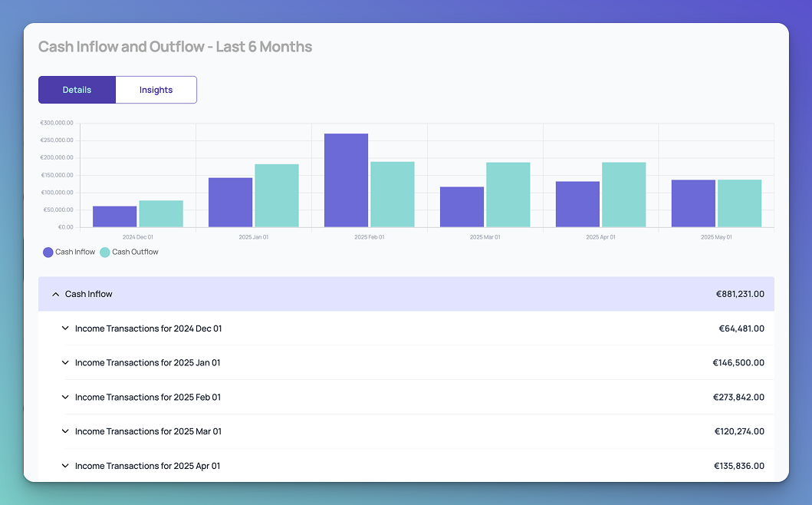This screenshot has width=812, height=505.
Task: Click the 2025 Mar cash outflow bar
Action: (508, 195)
